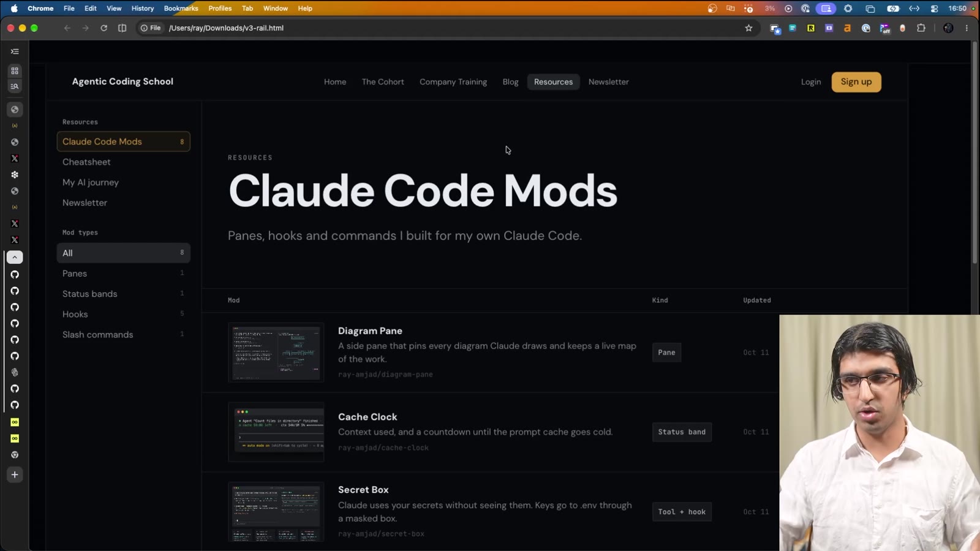Open The Cohort page
Image resolution: width=980 pixels, height=551 pixels.
tap(383, 82)
